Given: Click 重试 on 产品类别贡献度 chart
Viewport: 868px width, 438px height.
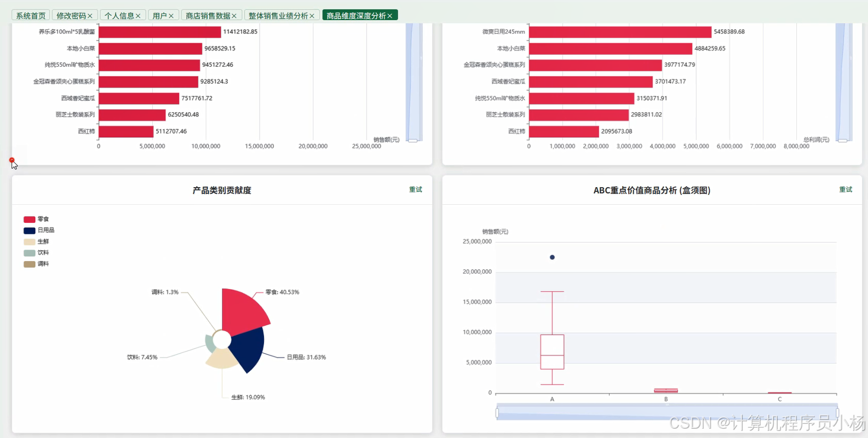Looking at the screenshot, I should point(416,189).
